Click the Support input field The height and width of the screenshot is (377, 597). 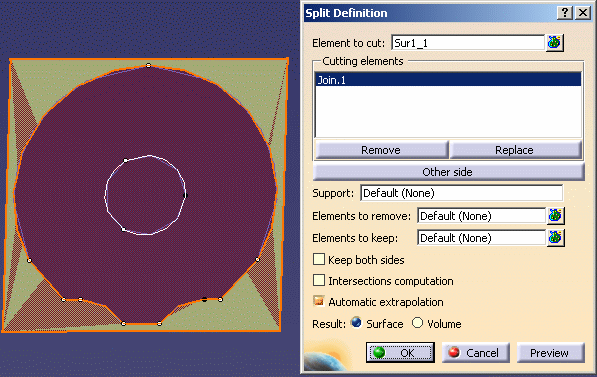point(461,193)
